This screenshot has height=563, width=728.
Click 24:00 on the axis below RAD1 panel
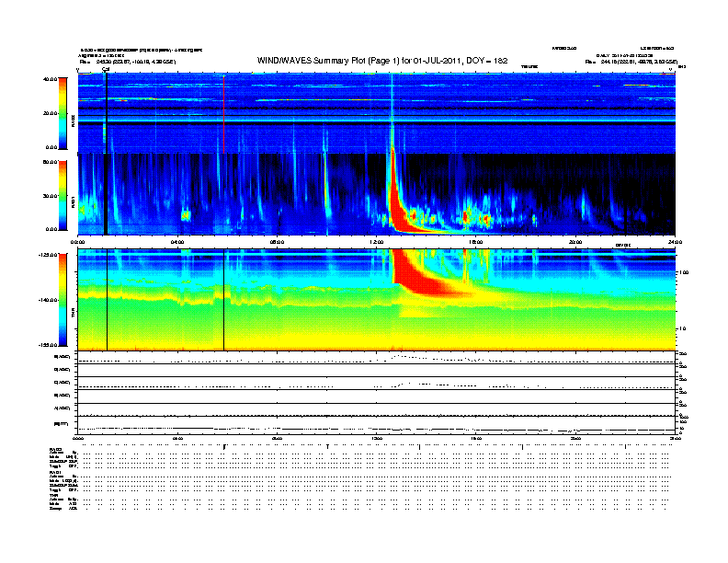click(x=675, y=242)
